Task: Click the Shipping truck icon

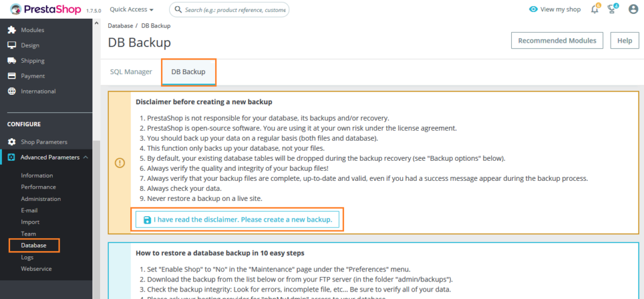Action: pos(11,61)
